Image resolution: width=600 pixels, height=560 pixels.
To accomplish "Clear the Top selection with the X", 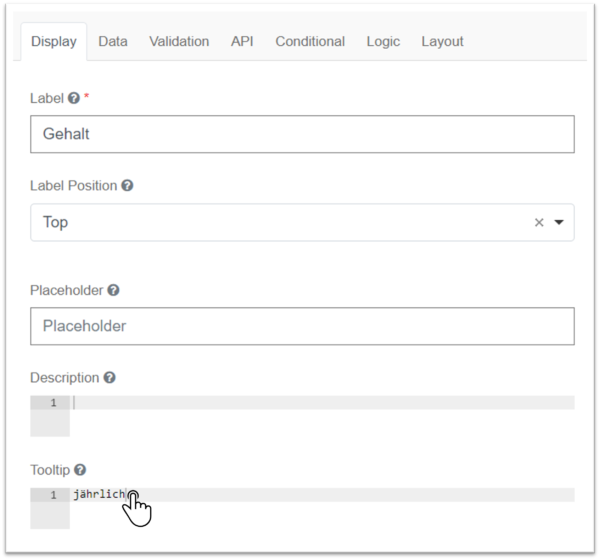I will [539, 222].
